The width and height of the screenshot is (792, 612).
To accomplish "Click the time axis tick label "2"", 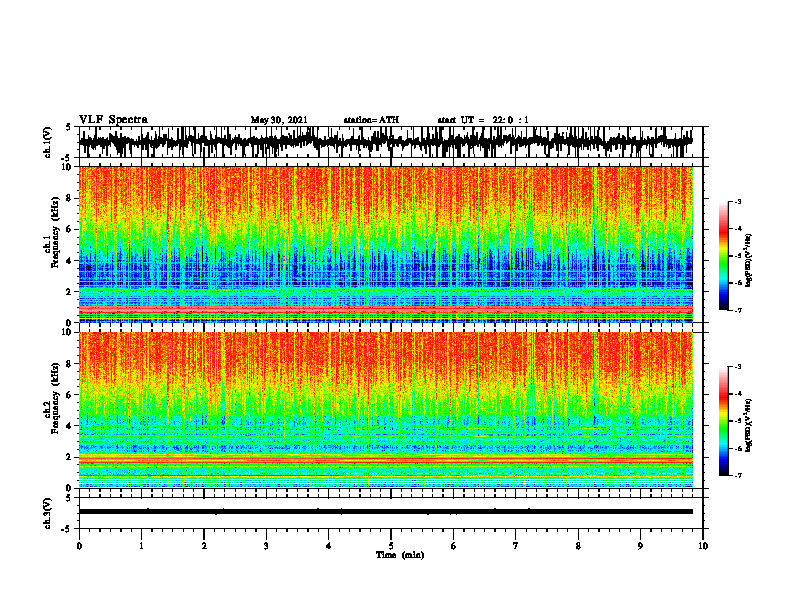I will click(x=204, y=546).
